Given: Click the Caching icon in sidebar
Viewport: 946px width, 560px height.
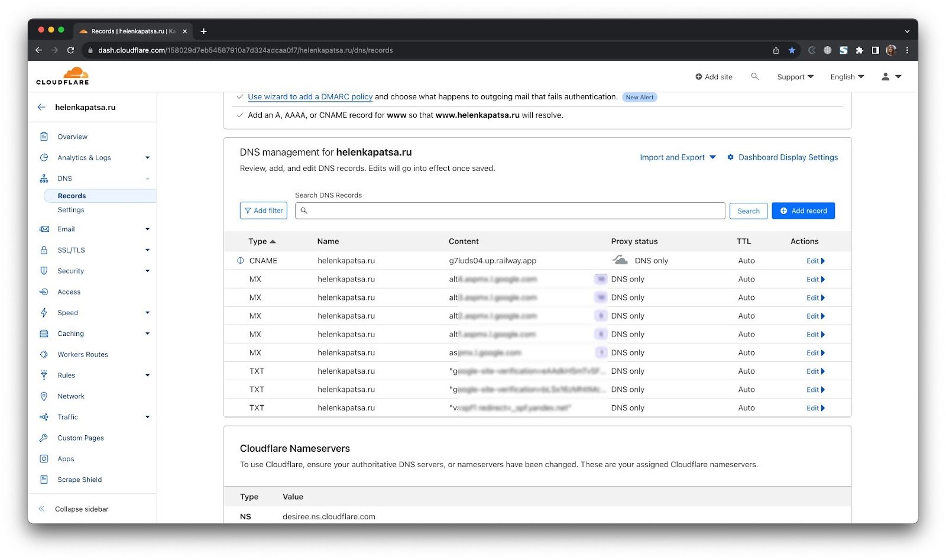Looking at the screenshot, I should pyautogui.click(x=44, y=334).
